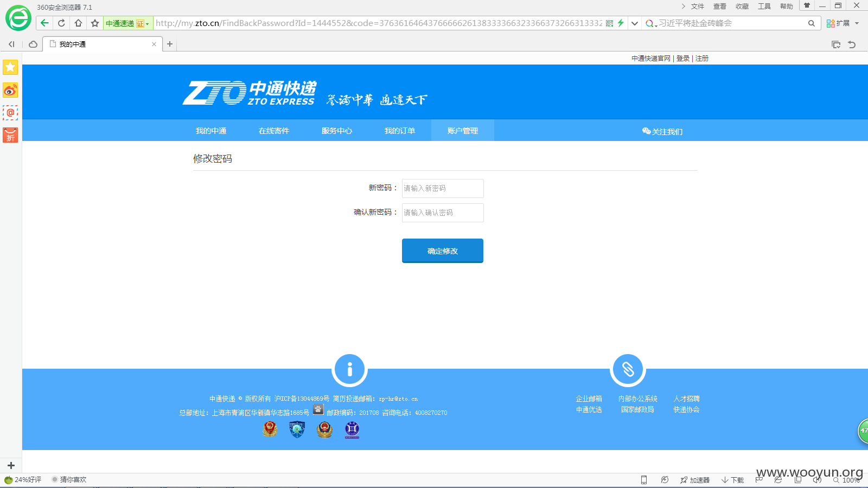The image size is (868, 488).
Task: Open the 内部办公系统 footer link
Action: pyautogui.click(x=637, y=399)
